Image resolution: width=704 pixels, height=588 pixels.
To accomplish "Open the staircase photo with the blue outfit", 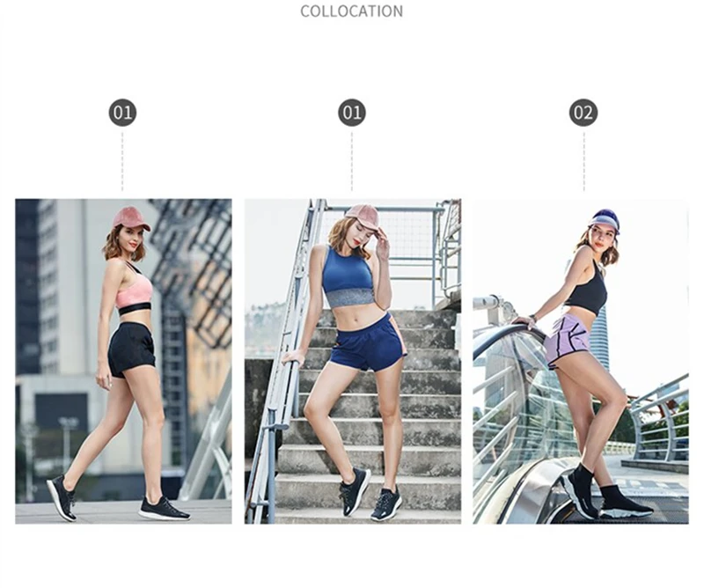I will 353,361.
